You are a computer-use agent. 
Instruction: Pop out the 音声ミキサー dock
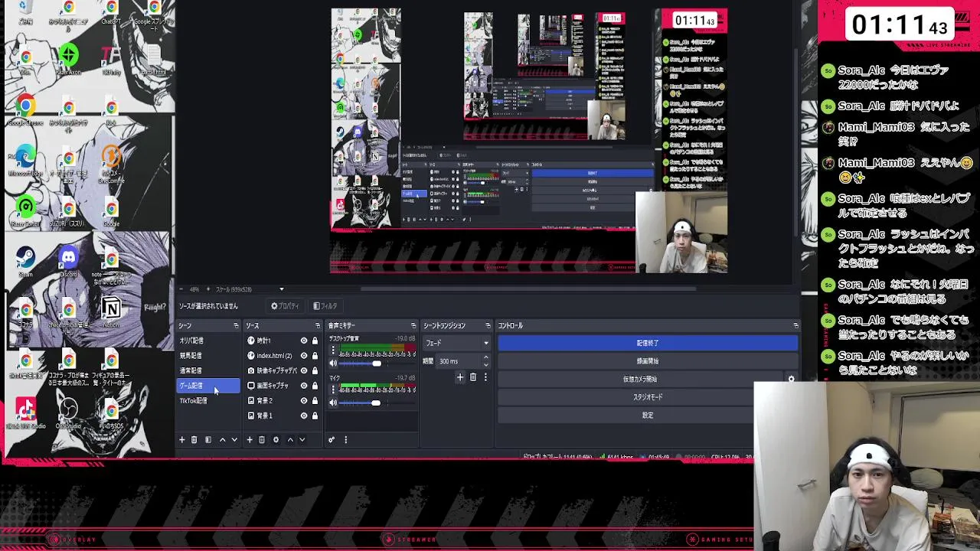(x=413, y=326)
